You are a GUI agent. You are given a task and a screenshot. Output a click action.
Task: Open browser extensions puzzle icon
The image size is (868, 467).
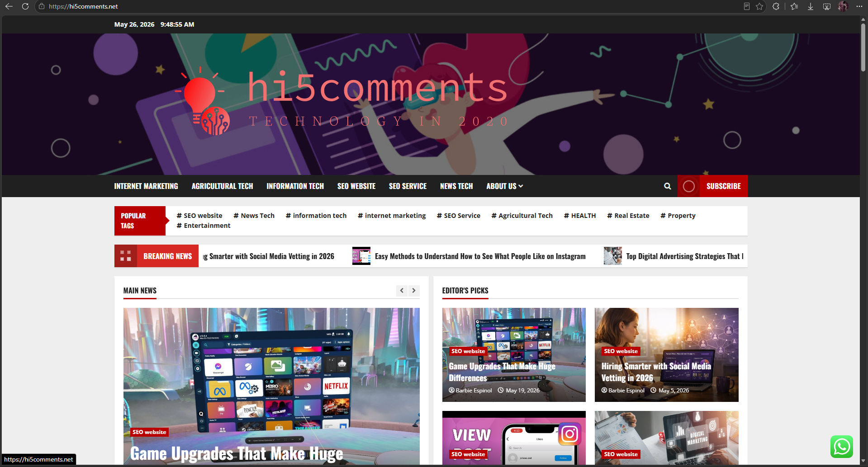tap(776, 6)
